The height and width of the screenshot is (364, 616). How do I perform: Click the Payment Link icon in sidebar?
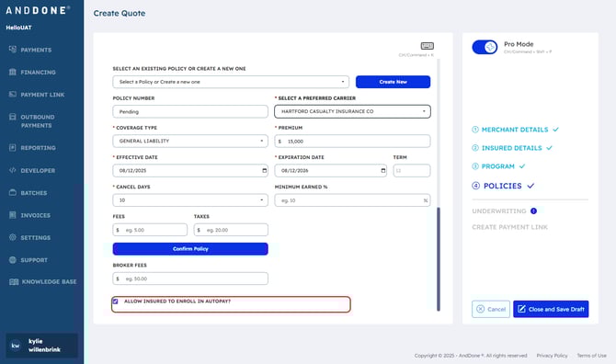(x=13, y=95)
